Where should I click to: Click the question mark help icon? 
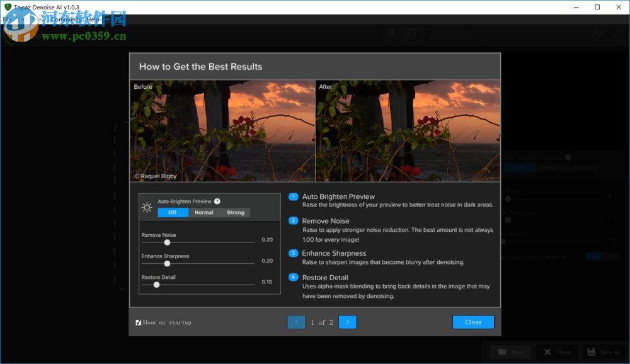[x=217, y=202]
